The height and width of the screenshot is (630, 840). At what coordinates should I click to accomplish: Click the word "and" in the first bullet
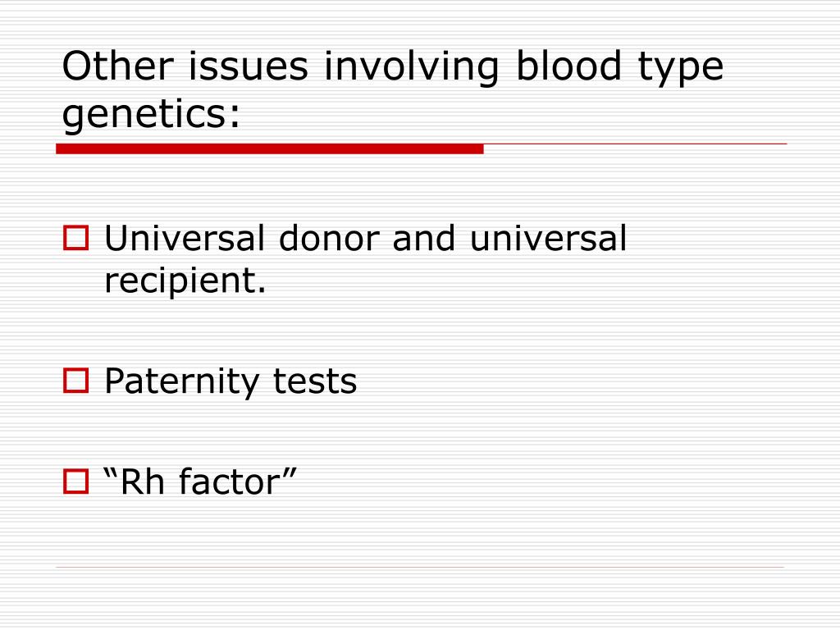click(x=424, y=238)
